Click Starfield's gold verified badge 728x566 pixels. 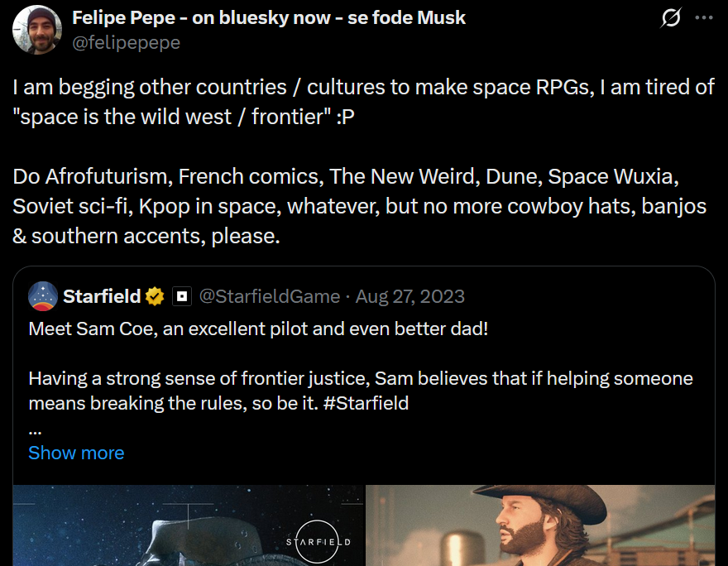155,296
